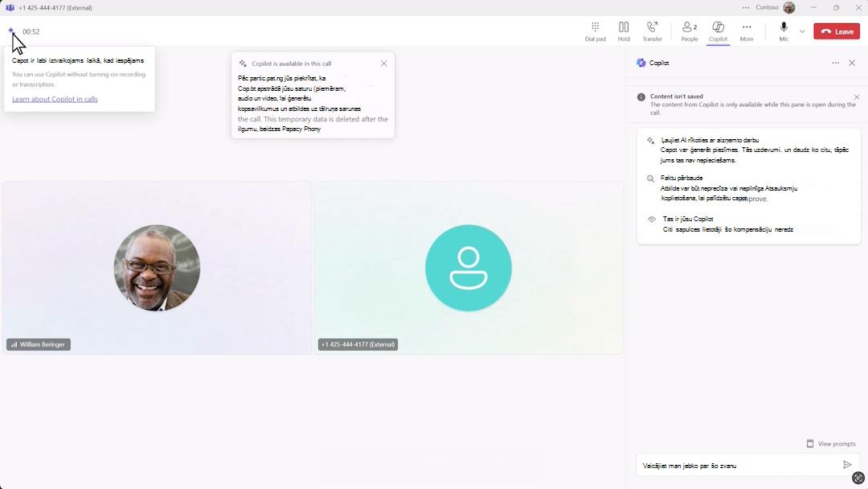Click the sparkle icon in Copilot available notification
Screen dimensions: 868x489
point(243,64)
